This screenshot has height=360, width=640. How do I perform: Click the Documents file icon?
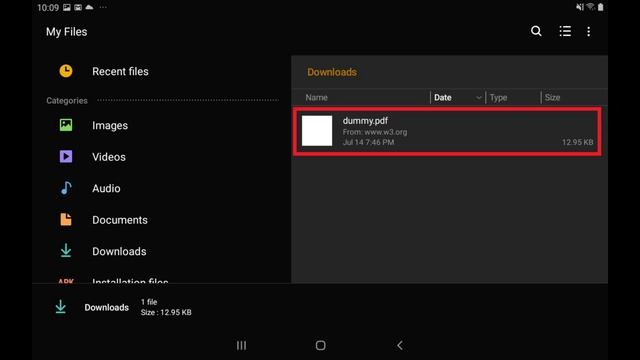pos(66,219)
